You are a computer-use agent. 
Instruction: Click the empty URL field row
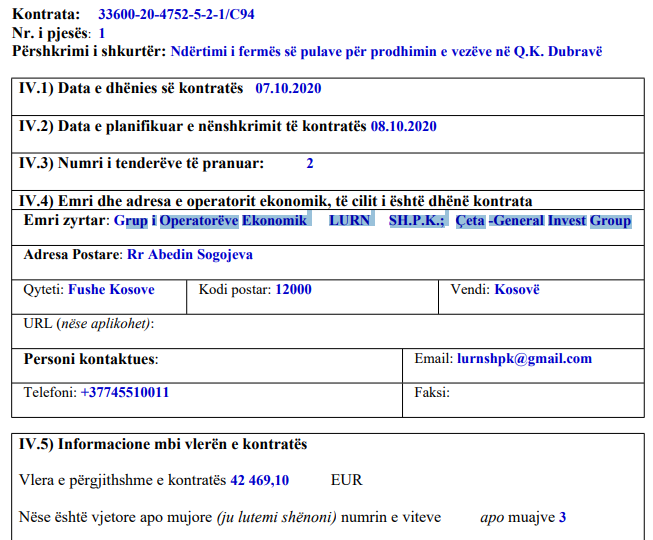[x=330, y=324]
